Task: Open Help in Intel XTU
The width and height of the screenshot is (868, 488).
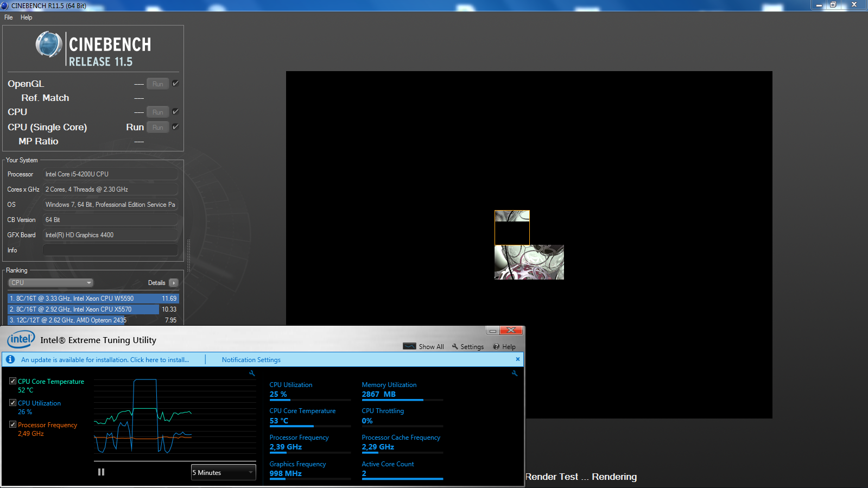Action: (x=504, y=346)
